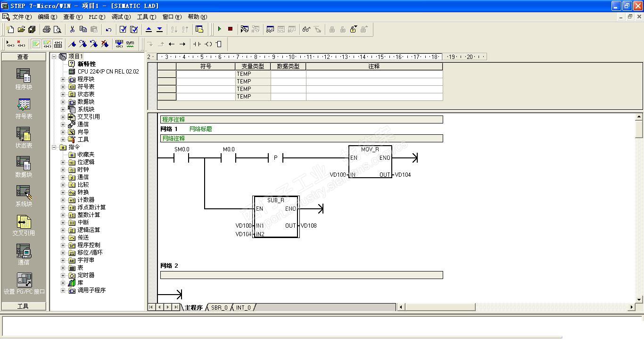The height and width of the screenshot is (362, 644).
Task: Expand the 浮点数计算 instruction folder
Action: 63,207
